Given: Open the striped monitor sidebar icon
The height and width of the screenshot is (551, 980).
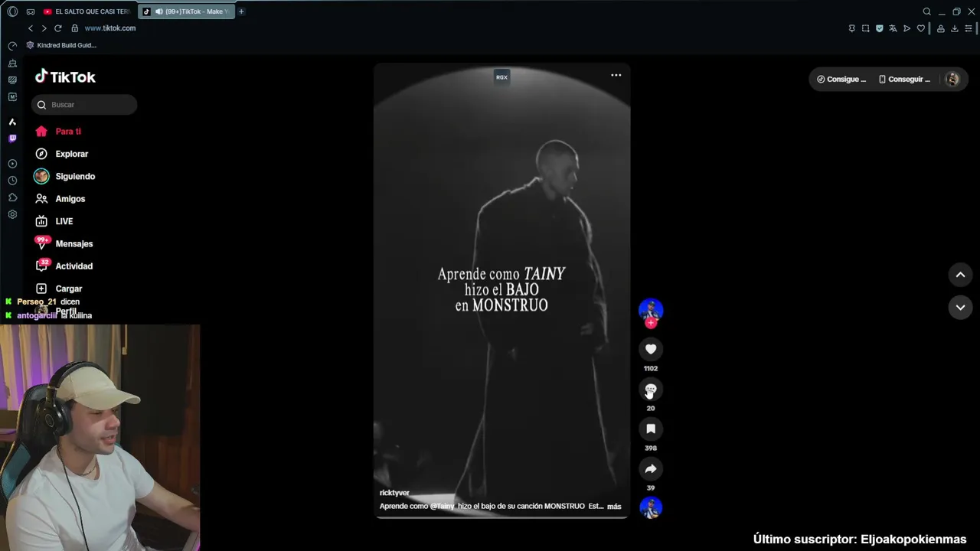Looking at the screenshot, I should 12,80.
